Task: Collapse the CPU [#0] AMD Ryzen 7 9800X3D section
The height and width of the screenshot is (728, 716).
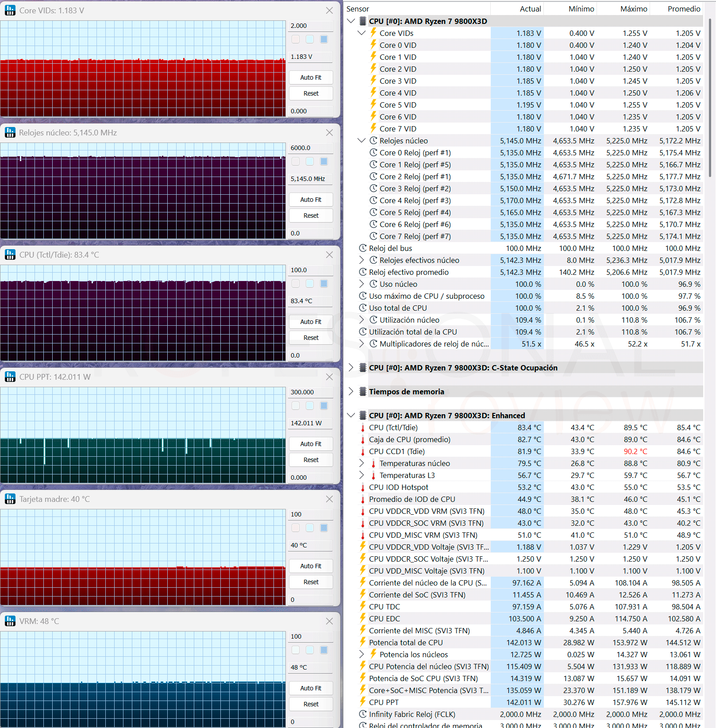Action: tap(351, 21)
